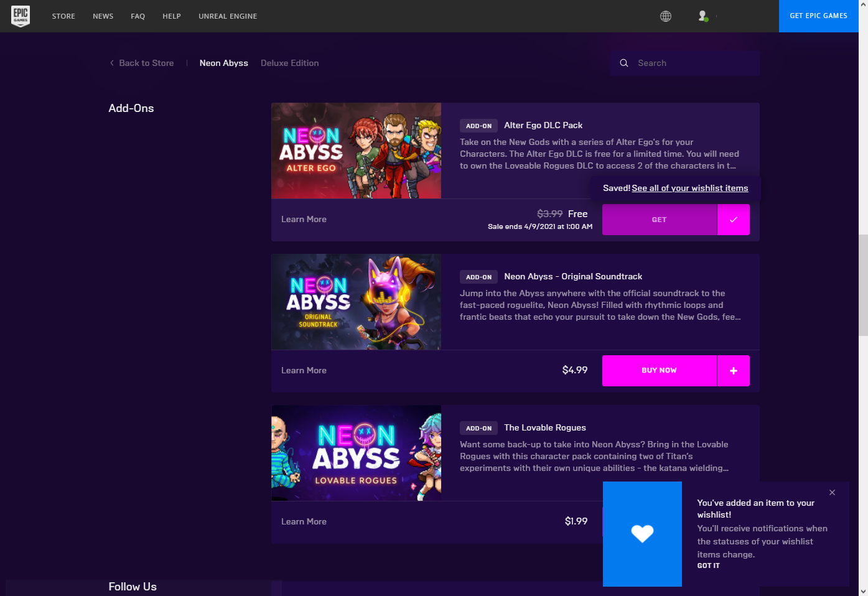Open the Lovable Rogues cover thumbnail
This screenshot has width=868, height=596.
(357, 453)
